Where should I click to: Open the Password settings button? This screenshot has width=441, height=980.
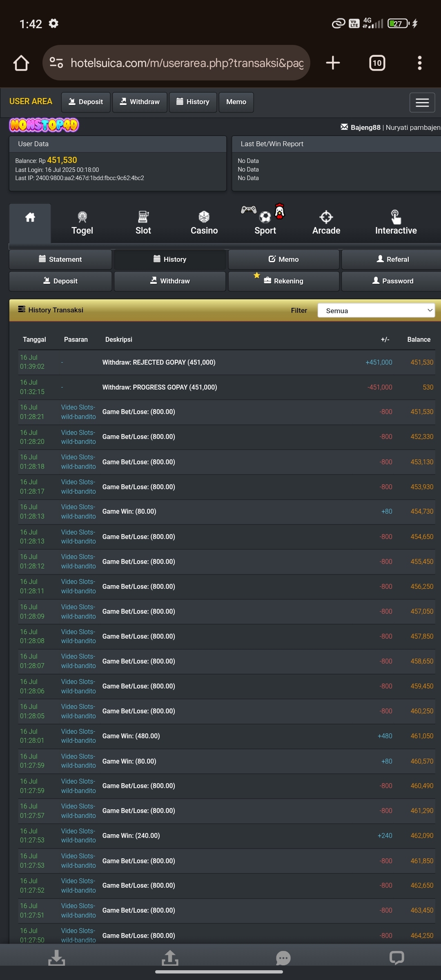(x=392, y=281)
